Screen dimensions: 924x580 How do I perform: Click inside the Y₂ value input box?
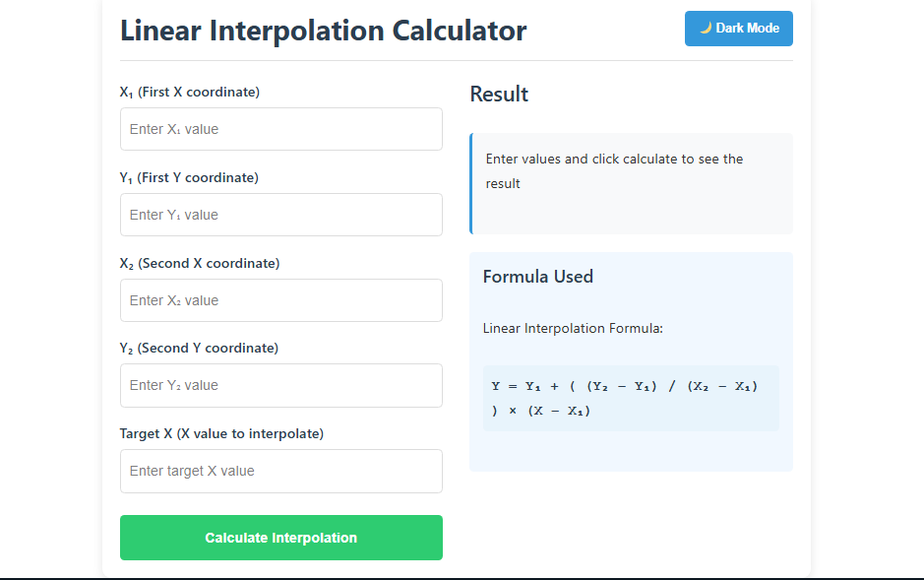[x=280, y=385]
